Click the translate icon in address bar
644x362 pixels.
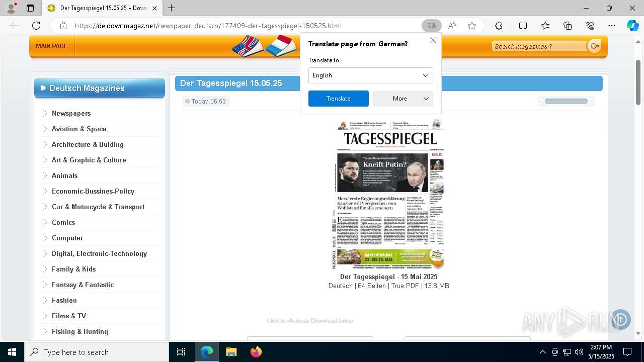pos(431,26)
